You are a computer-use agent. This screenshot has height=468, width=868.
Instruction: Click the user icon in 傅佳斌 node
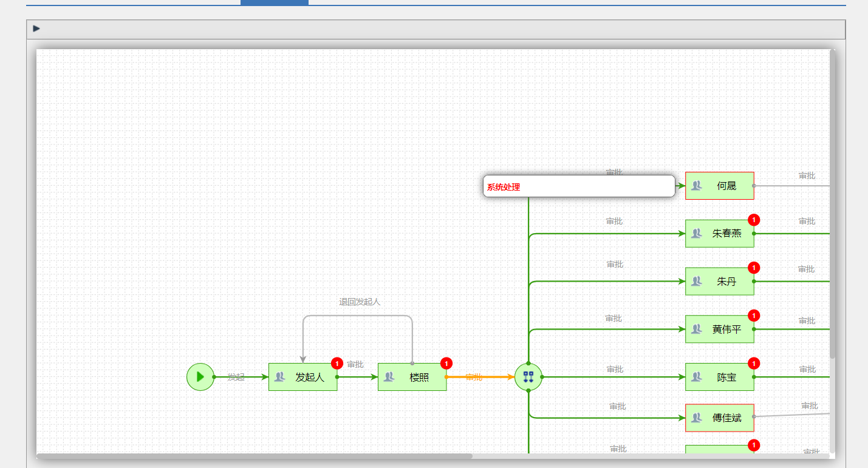696,418
